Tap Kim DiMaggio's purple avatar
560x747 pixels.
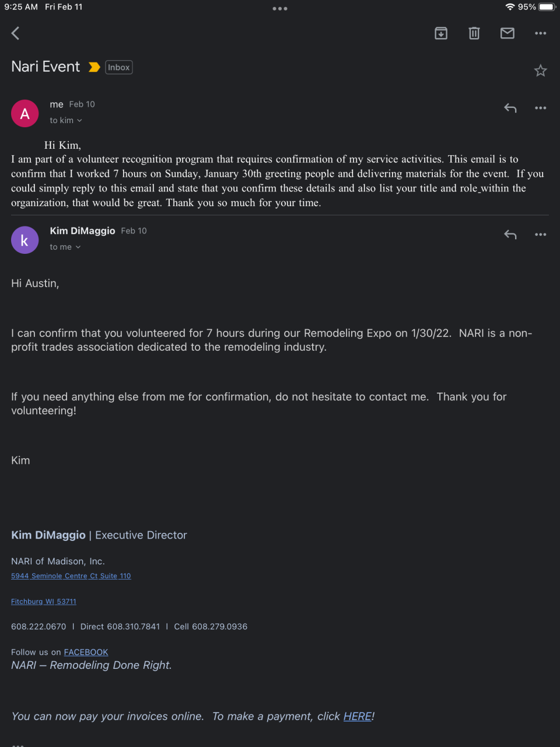(24, 240)
